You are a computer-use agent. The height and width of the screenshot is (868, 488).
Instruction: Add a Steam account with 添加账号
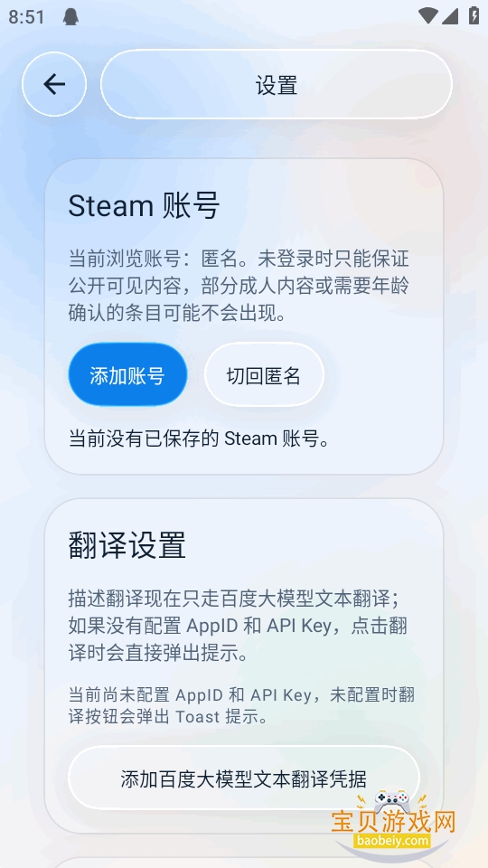(x=127, y=374)
